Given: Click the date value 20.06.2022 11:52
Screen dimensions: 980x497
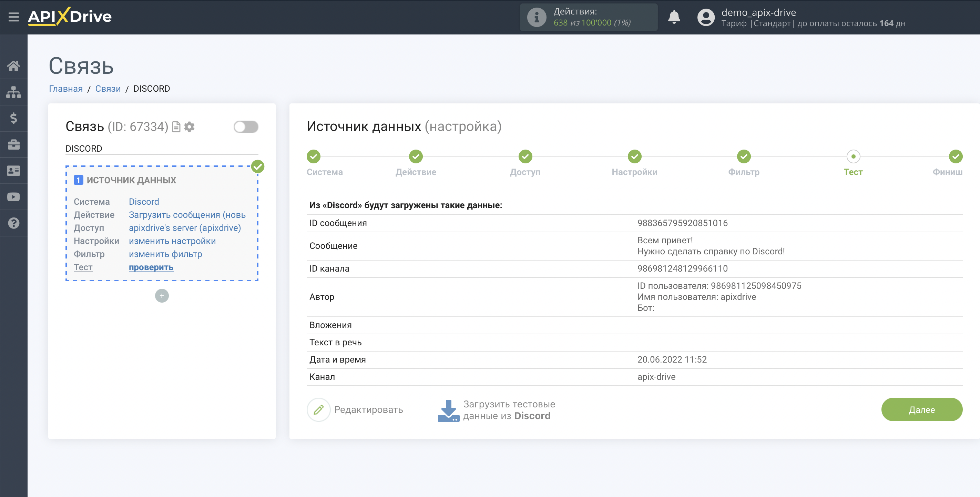Looking at the screenshot, I should 672,359.
